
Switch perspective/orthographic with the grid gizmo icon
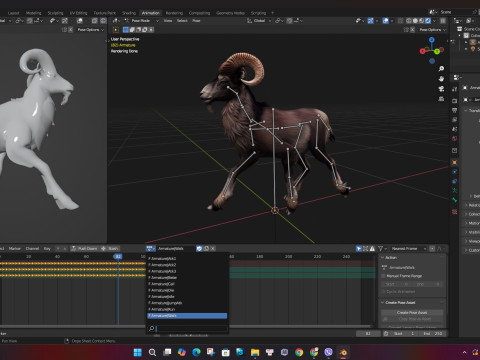pos(441,99)
